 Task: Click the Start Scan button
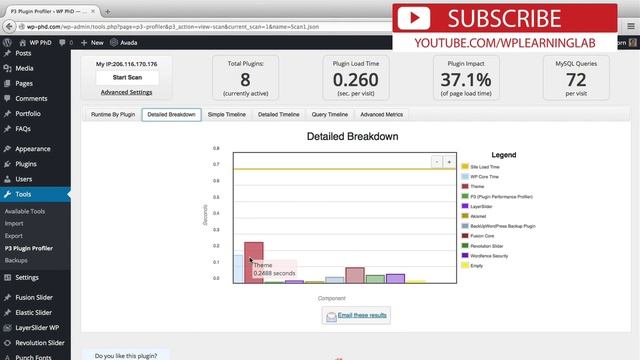[x=127, y=78]
